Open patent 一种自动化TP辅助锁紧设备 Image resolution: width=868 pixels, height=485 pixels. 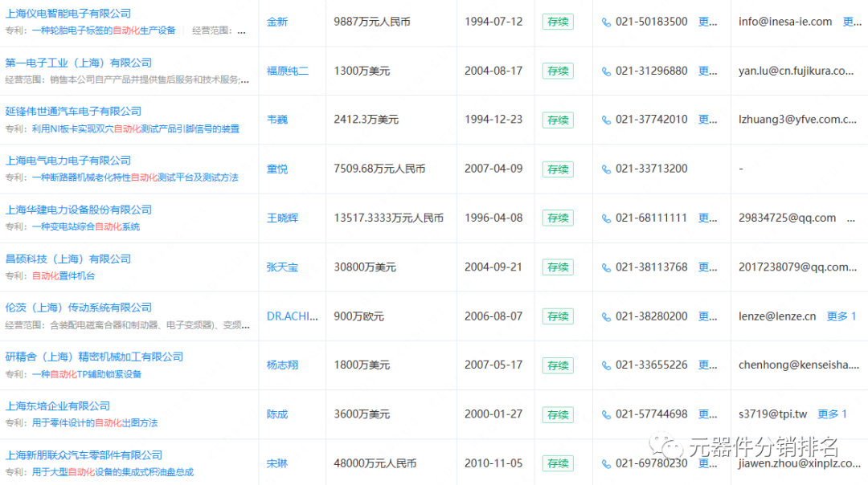pyautogui.click(x=86, y=374)
